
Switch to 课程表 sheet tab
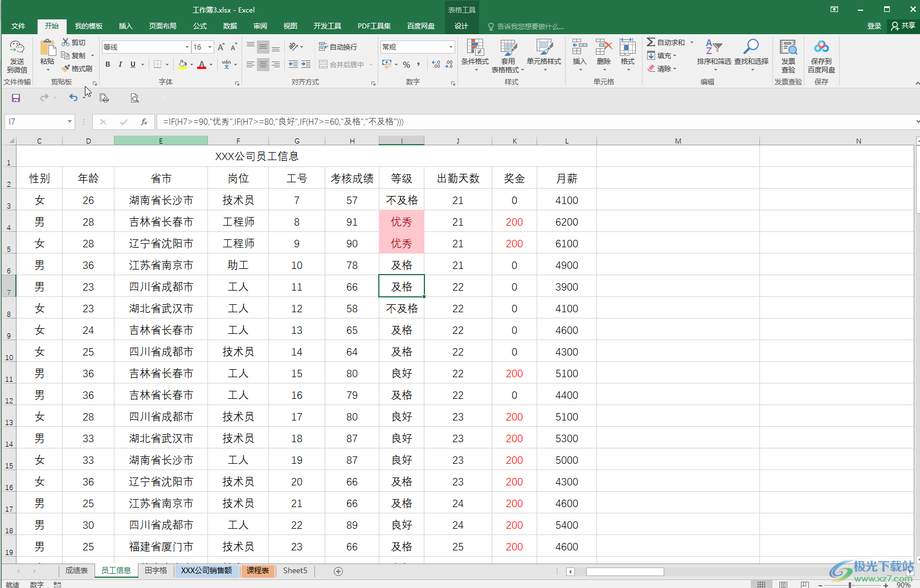pyautogui.click(x=258, y=570)
